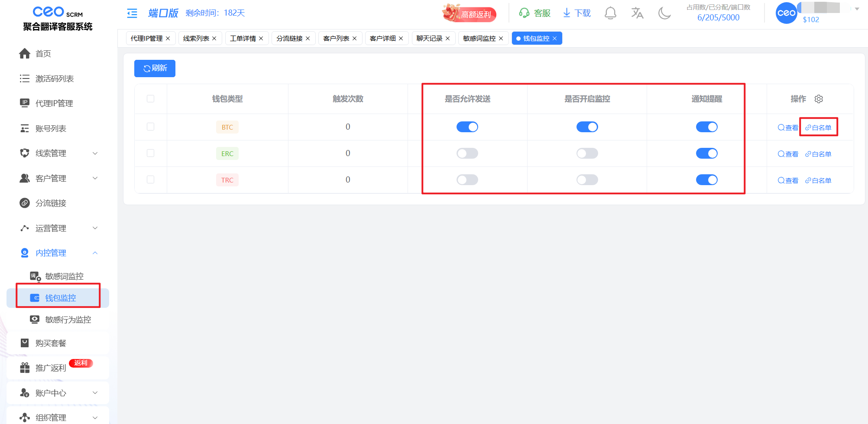Click the TRC wallet type tag
This screenshot has height=424, width=868.
[x=227, y=180]
